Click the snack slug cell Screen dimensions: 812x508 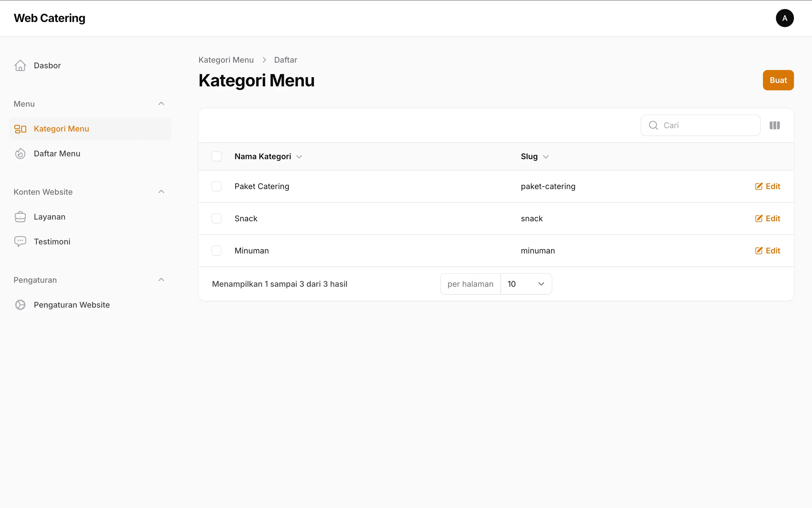(x=531, y=219)
